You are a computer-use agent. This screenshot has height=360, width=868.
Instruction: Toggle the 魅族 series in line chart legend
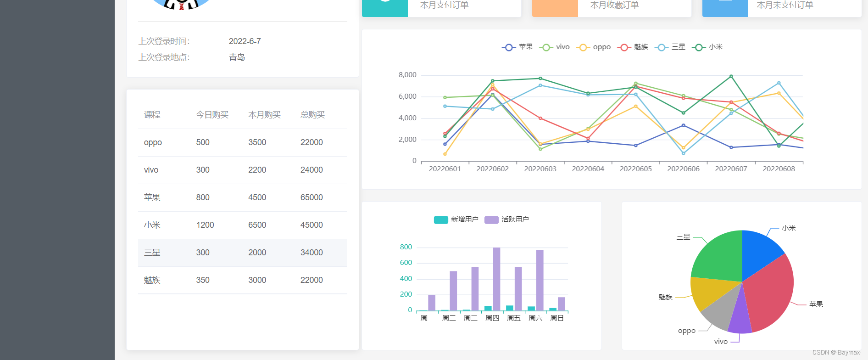633,47
